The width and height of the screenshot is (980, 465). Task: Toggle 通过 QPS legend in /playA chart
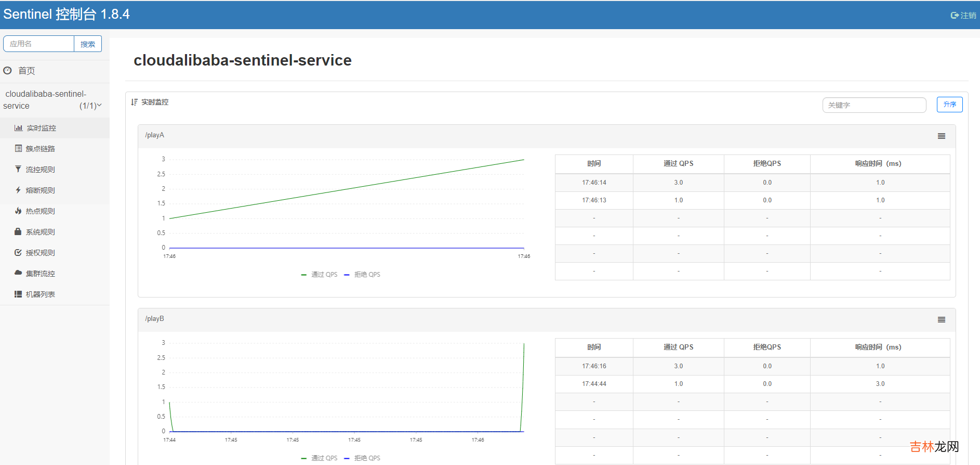[x=319, y=275]
